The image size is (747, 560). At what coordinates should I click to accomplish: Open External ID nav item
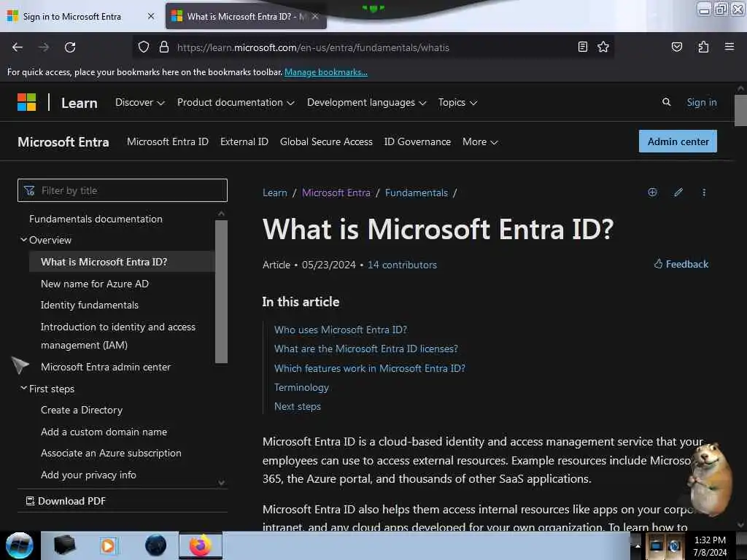[244, 142]
